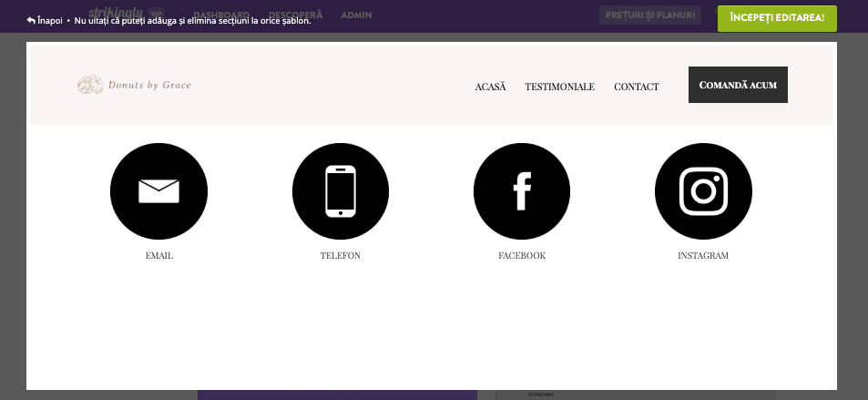Click the EMAIL label text
This screenshot has width=868, height=400.
pyautogui.click(x=159, y=256)
